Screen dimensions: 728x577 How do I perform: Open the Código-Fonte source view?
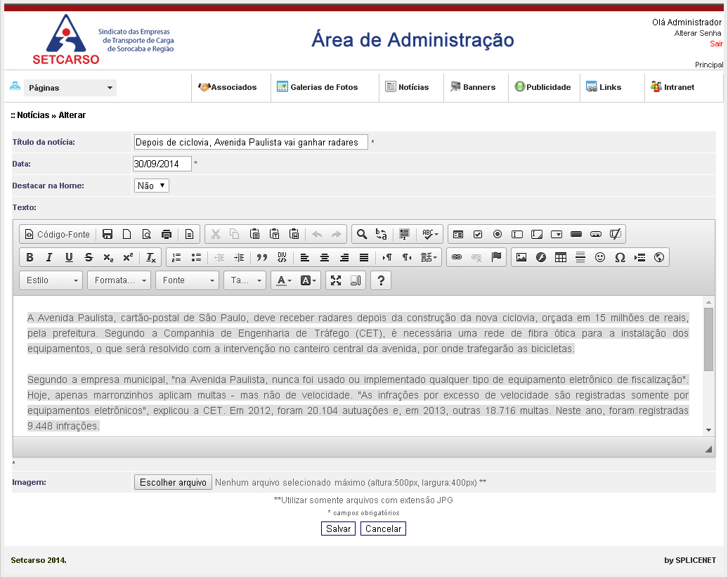tap(57, 235)
